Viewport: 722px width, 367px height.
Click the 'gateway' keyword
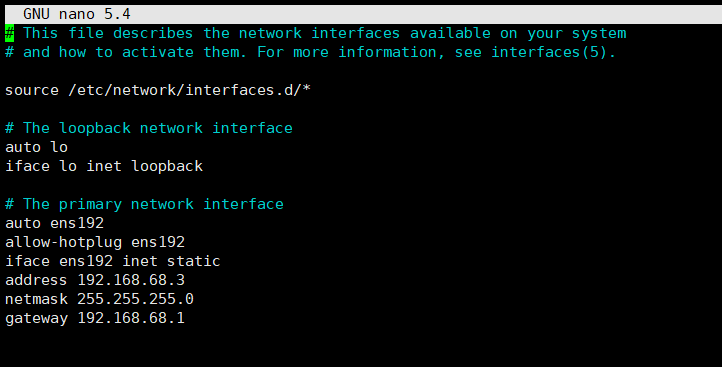tap(36, 319)
